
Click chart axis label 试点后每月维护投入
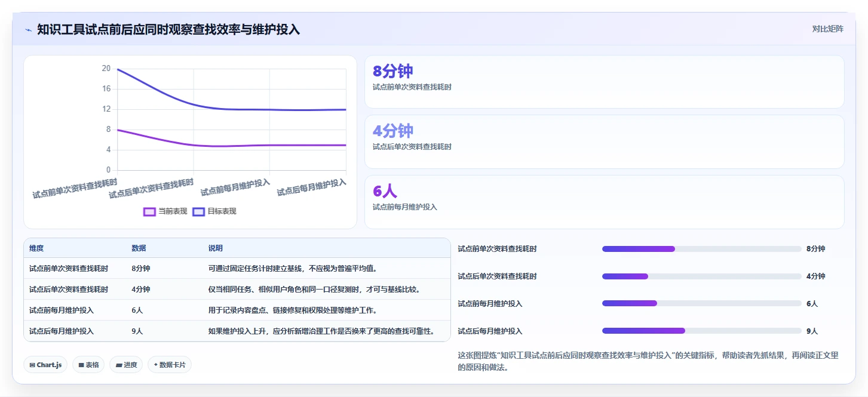coord(311,187)
